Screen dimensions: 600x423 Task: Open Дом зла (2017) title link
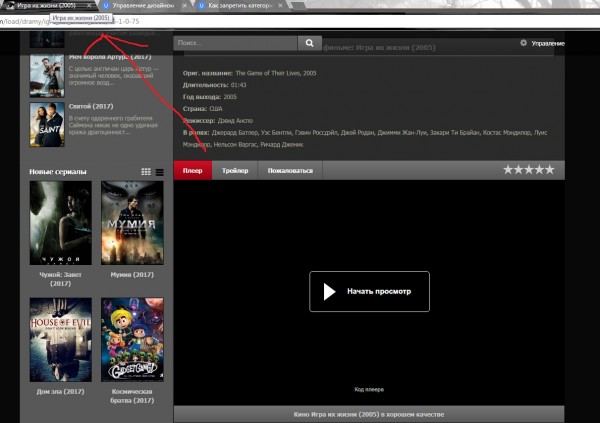[x=60, y=391]
